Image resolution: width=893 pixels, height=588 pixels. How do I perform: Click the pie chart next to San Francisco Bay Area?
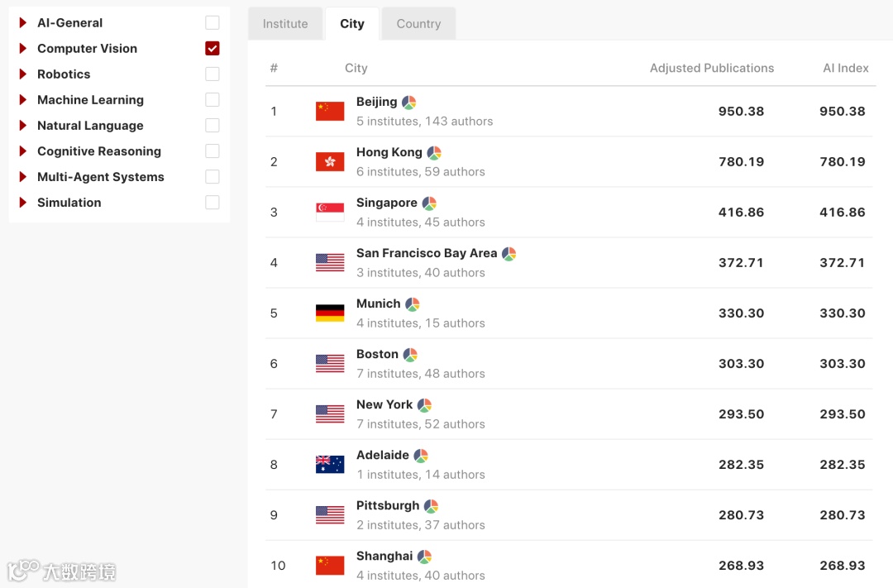(509, 254)
